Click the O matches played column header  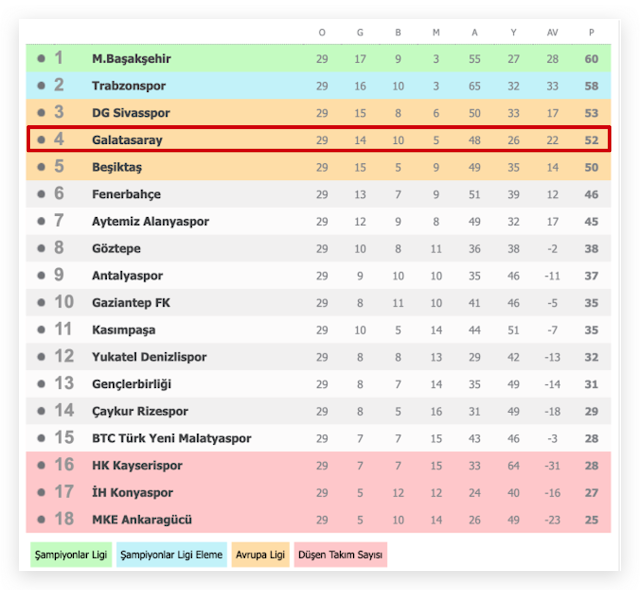click(x=322, y=33)
